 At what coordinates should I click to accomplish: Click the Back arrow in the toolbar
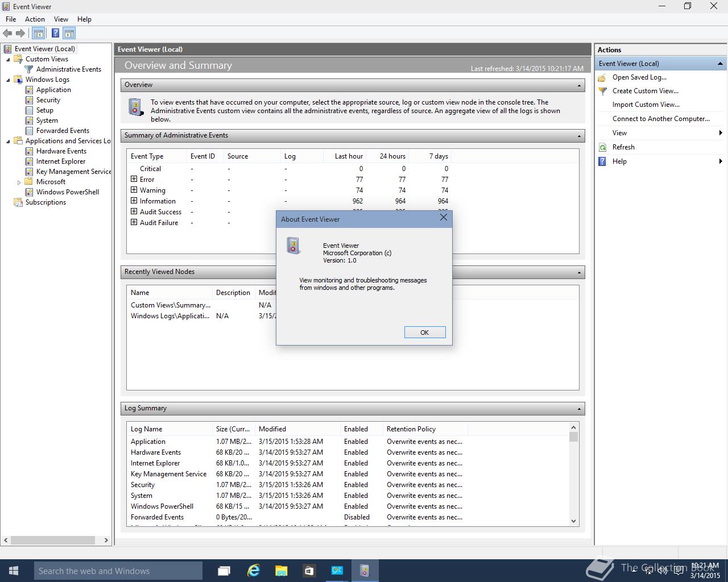point(7,34)
